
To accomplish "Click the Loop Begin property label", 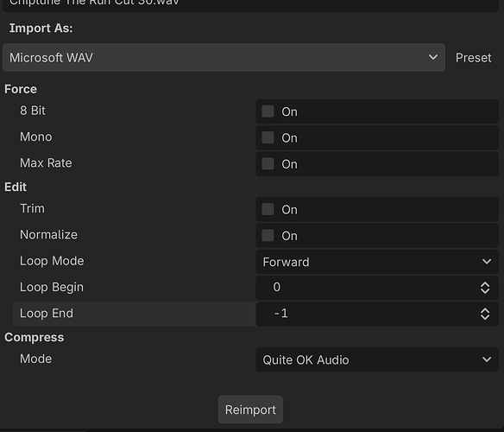I will pos(52,287).
